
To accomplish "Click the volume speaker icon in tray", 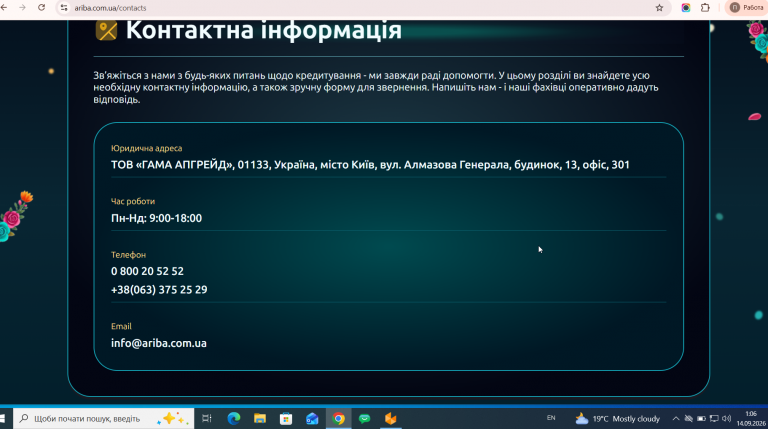I will coord(726,419).
